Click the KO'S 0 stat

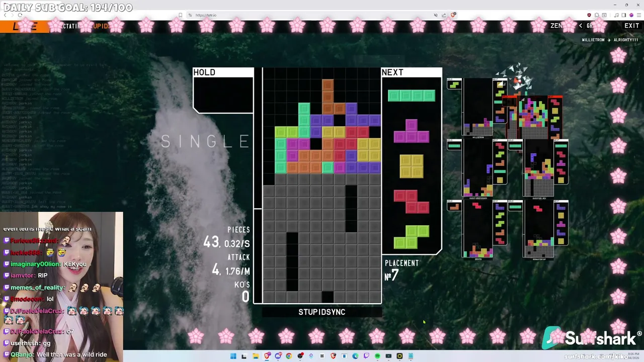[x=243, y=292]
